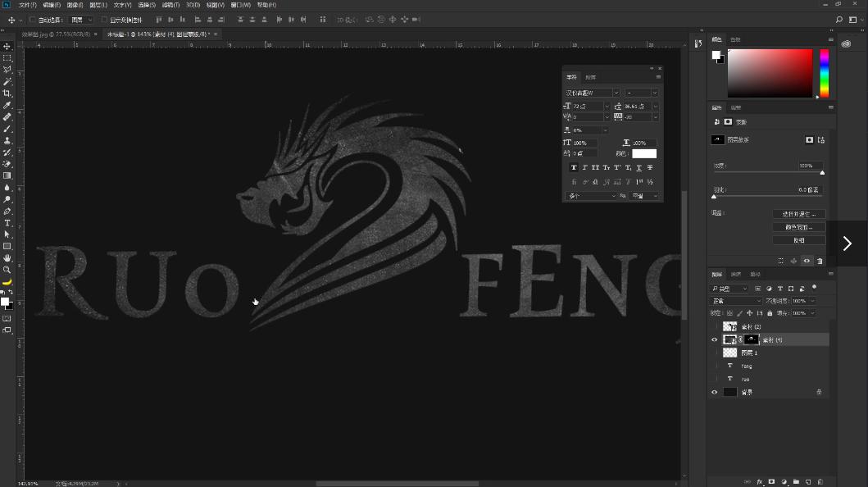The image size is (868, 487).
Task: Select the Move tool in the left toolbar
Action: (x=7, y=47)
